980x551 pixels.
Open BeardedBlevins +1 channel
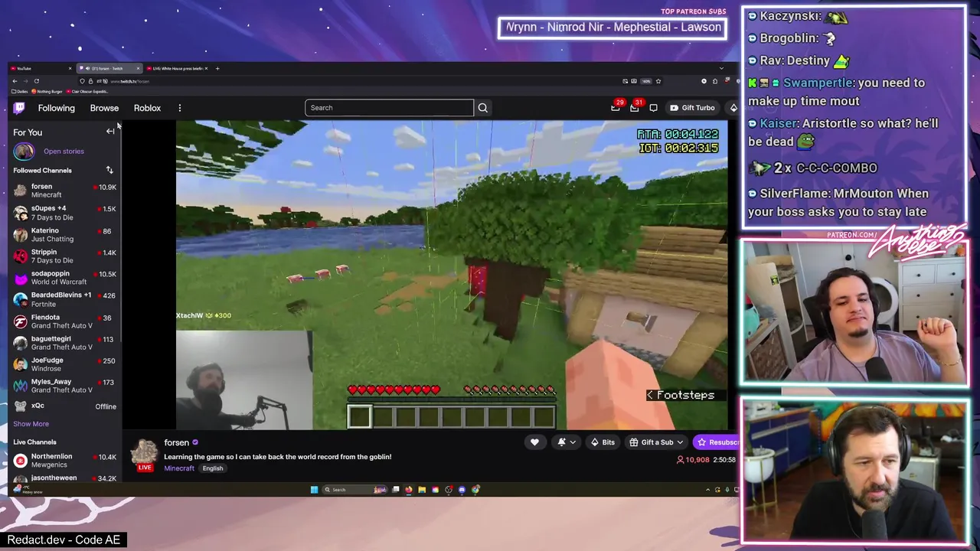point(64,299)
